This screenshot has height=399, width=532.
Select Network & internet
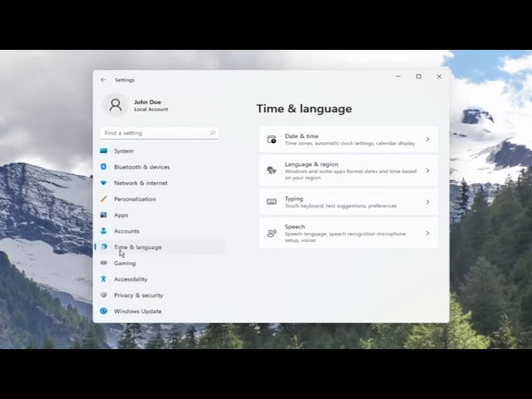(x=160, y=183)
